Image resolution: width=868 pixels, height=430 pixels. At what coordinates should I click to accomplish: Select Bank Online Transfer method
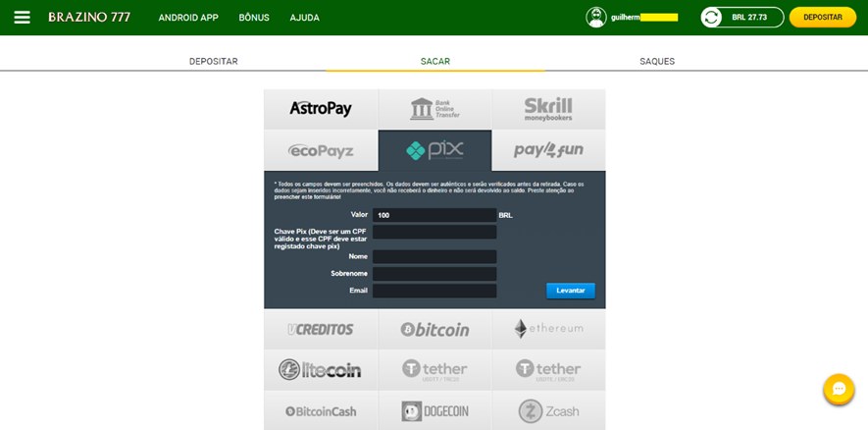(435, 109)
